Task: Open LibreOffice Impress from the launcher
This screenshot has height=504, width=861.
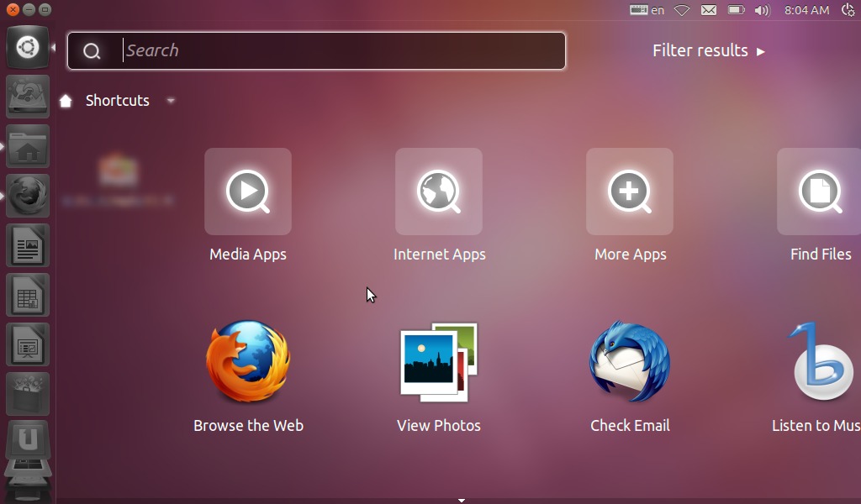Action: pyautogui.click(x=28, y=344)
